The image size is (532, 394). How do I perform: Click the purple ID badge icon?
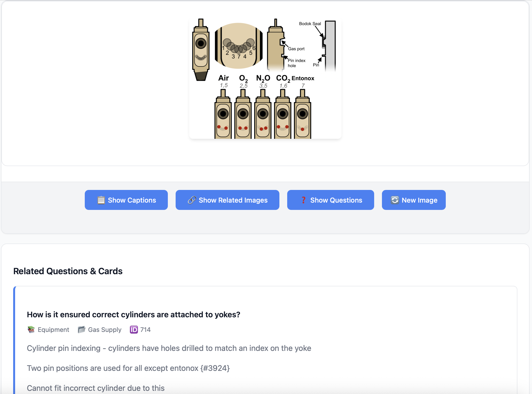134,329
